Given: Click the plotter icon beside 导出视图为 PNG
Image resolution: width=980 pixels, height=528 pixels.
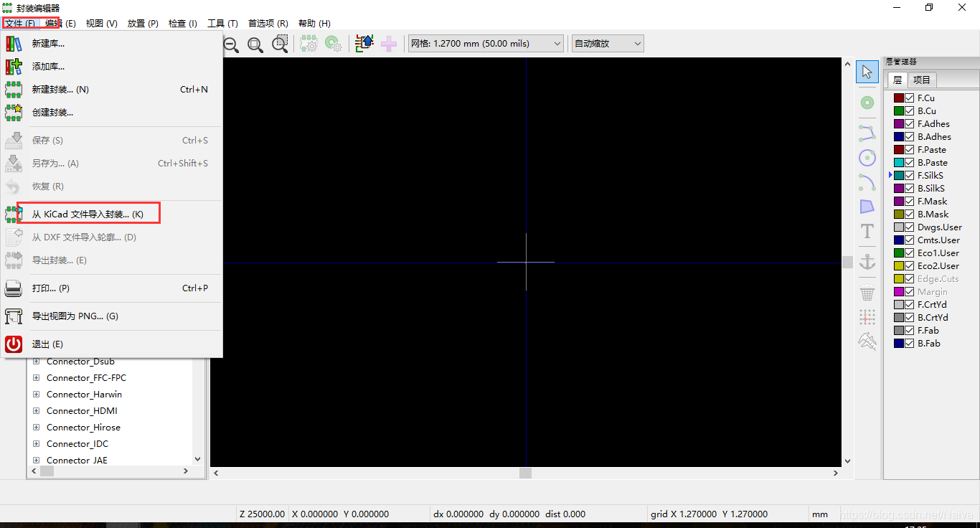Looking at the screenshot, I should pos(14,316).
